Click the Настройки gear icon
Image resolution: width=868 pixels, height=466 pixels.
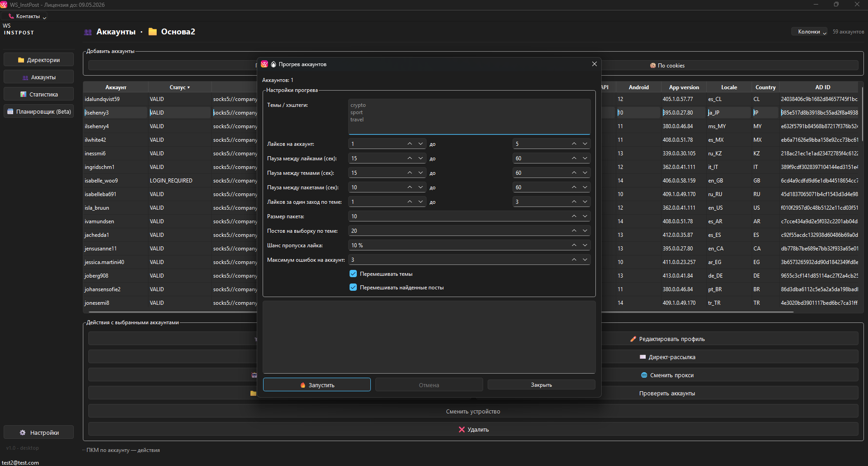23,433
